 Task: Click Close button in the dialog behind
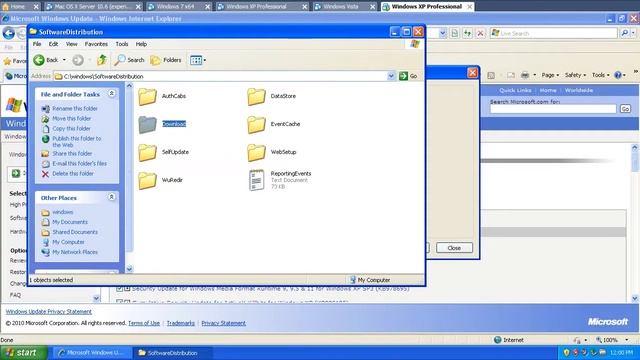tap(454, 248)
